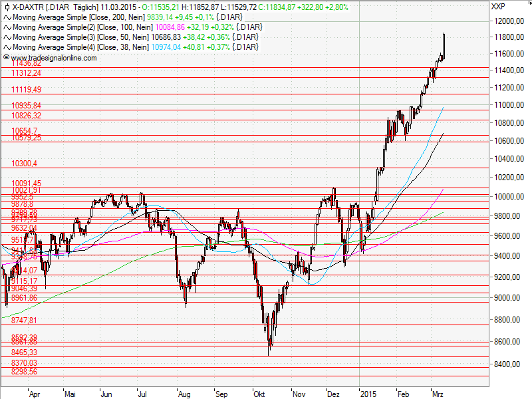Image resolution: width=532 pixels, height=399 pixels.
Task: Select the wave icon of Moving Average Simple 200
Action: [x=7, y=19]
